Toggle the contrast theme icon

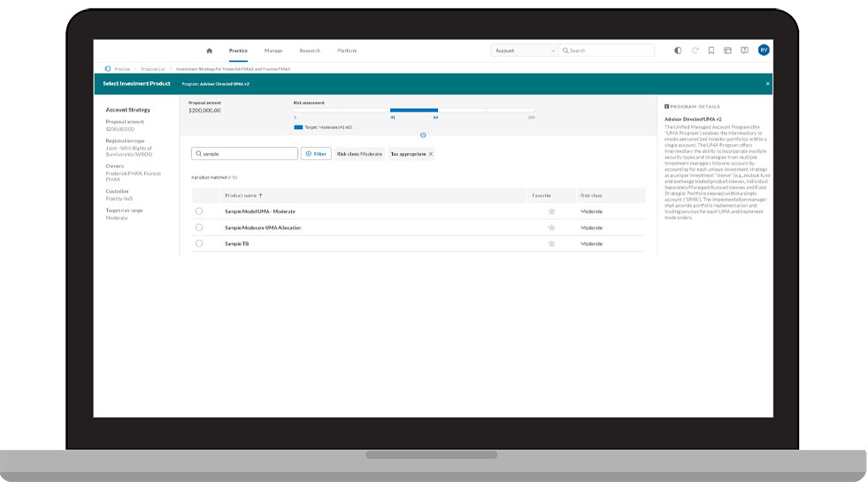(x=678, y=50)
